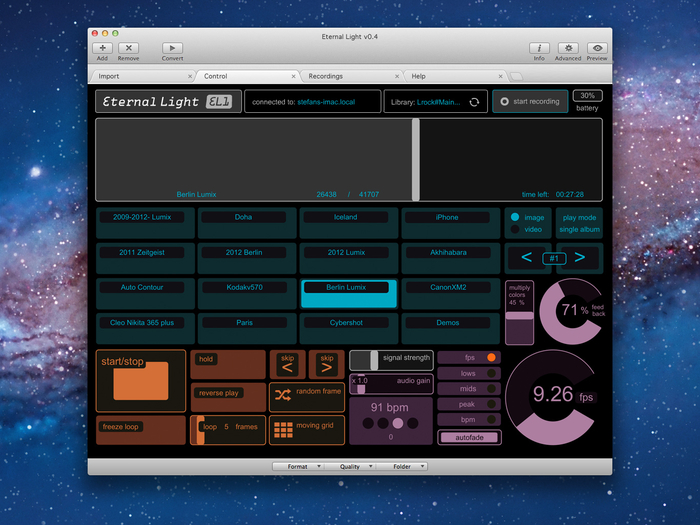Image resolution: width=700 pixels, height=525 pixels.
Task: Click the stefans-imac.local connection link
Action: 326,102
